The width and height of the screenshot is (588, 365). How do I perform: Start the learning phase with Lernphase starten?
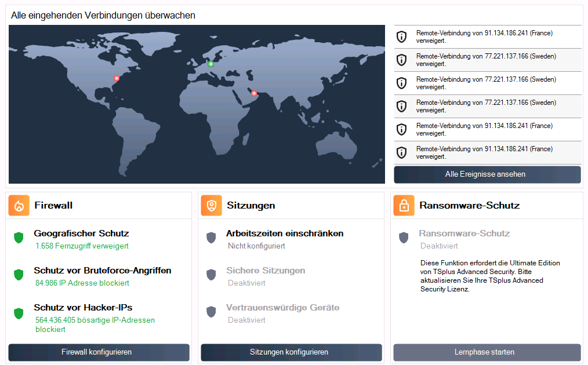487,352
